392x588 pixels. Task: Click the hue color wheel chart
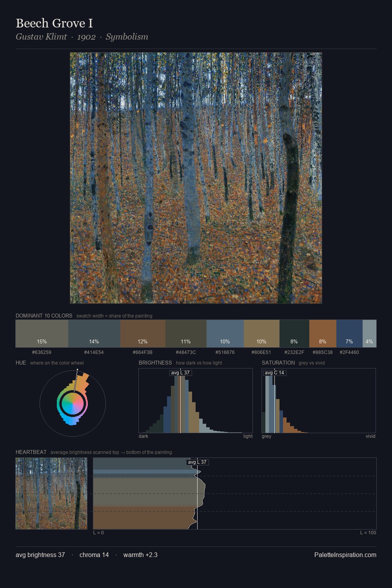73,403
